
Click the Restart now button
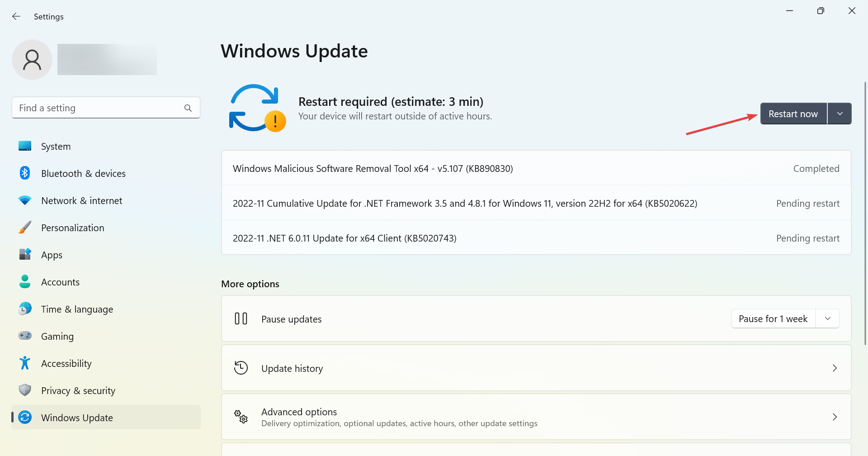pyautogui.click(x=793, y=114)
